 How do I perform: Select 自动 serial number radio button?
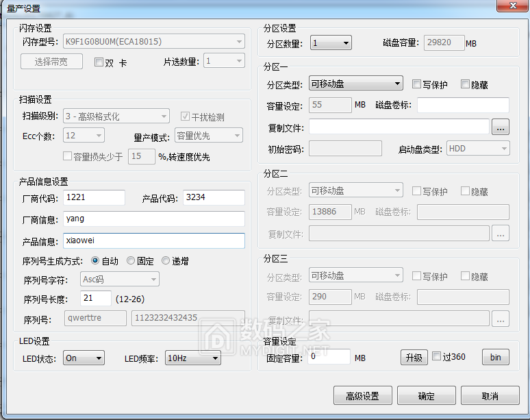pos(95,260)
